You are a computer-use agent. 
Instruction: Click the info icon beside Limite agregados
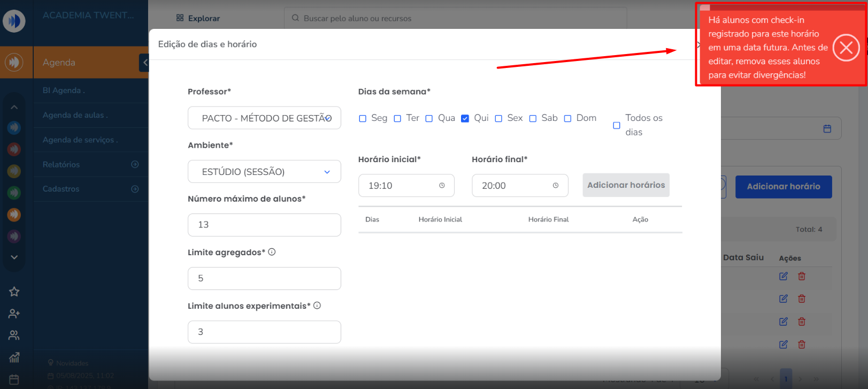272,252
